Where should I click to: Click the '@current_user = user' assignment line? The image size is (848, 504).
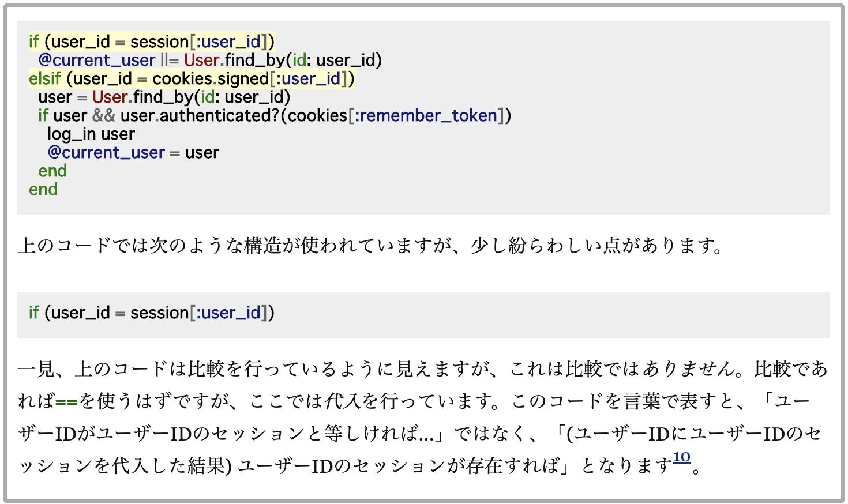click(x=133, y=152)
